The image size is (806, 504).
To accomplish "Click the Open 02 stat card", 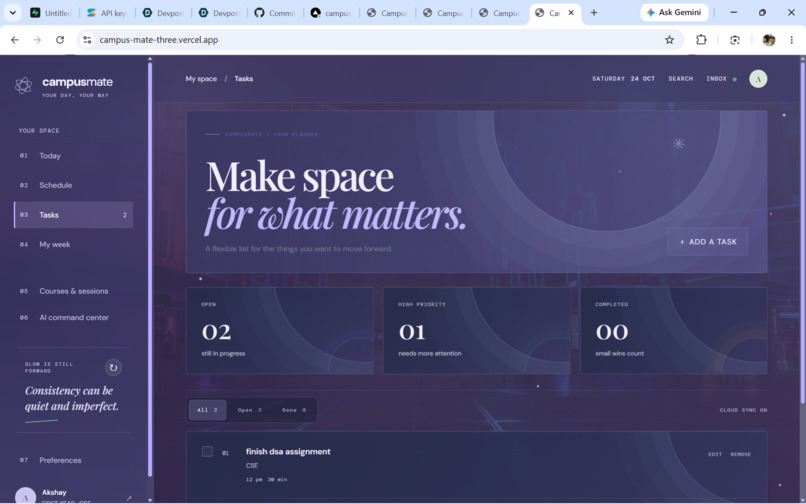I will point(280,331).
